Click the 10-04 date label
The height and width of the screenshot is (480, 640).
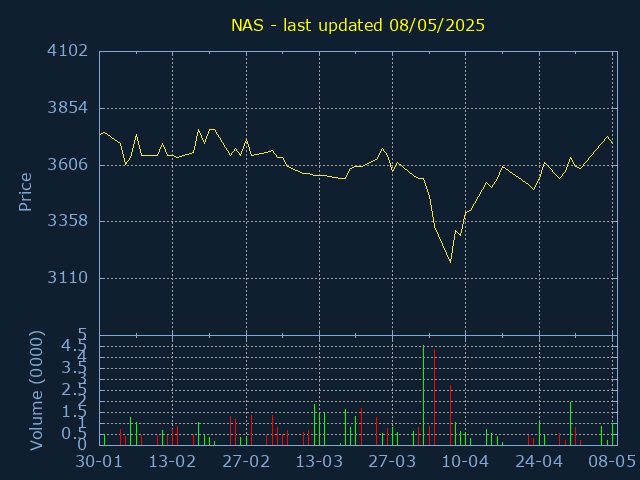coord(465,462)
